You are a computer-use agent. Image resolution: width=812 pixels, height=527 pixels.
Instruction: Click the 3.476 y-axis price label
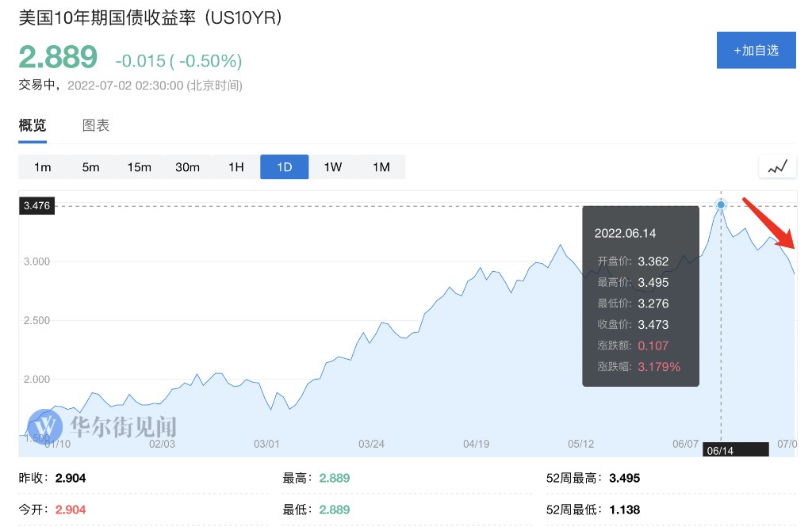click(37, 206)
